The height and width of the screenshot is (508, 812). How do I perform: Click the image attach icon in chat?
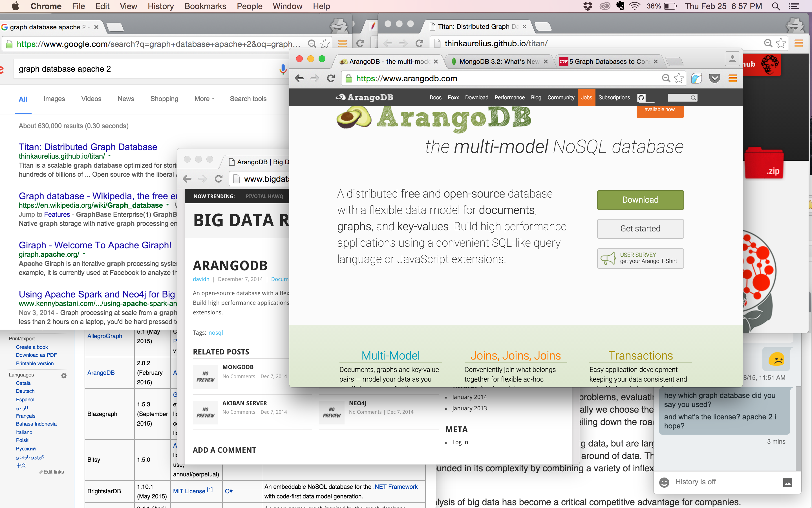(x=787, y=483)
